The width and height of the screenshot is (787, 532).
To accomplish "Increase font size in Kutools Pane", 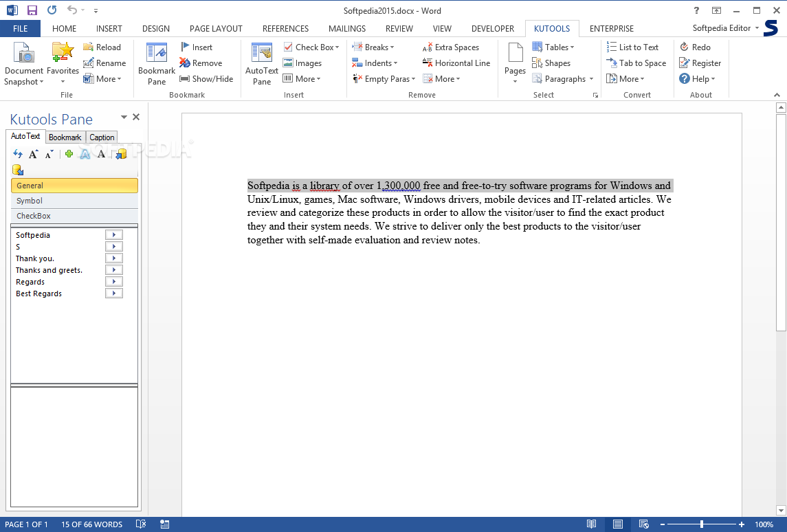I will tap(33, 154).
